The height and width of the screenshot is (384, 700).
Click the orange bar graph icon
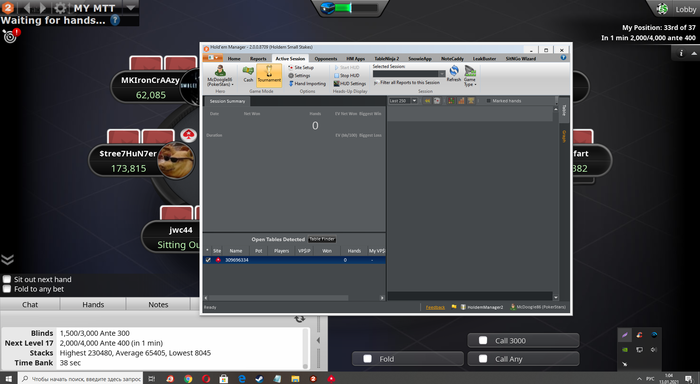(x=461, y=101)
